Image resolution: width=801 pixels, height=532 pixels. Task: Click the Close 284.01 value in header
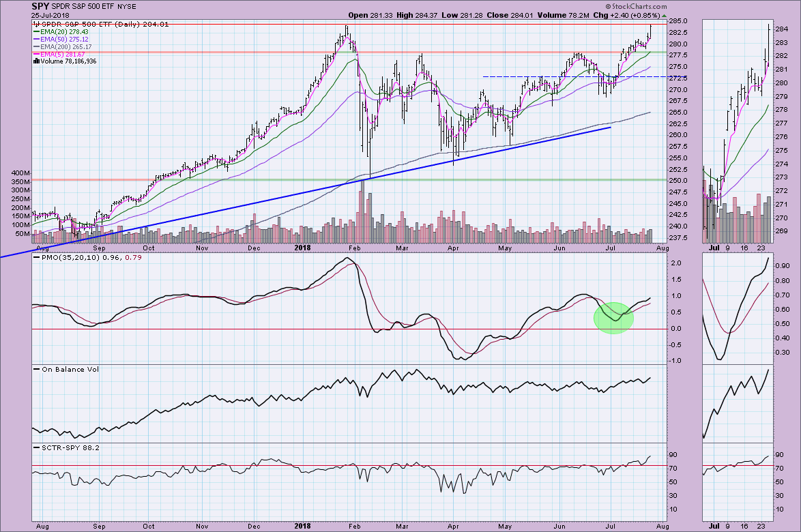click(x=509, y=15)
